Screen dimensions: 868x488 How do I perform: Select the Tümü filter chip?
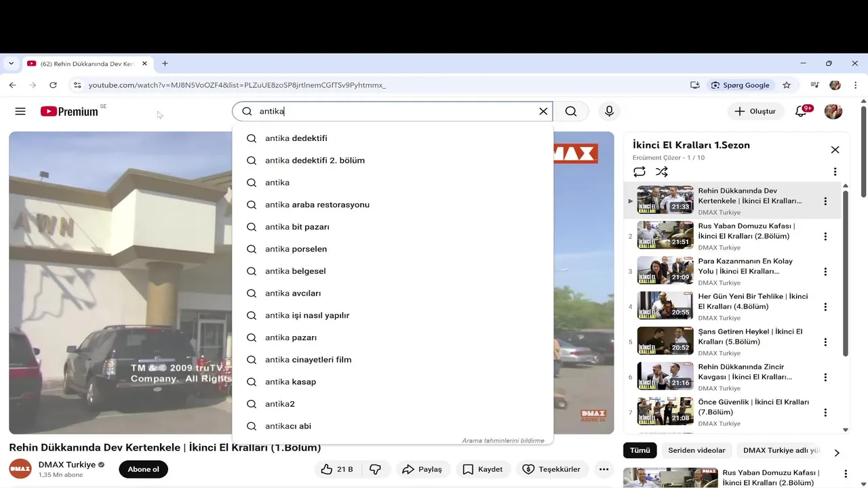click(640, 450)
